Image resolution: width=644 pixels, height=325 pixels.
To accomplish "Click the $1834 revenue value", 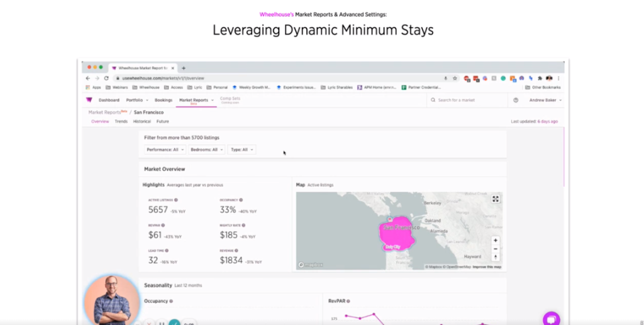I will tap(231, 260).
